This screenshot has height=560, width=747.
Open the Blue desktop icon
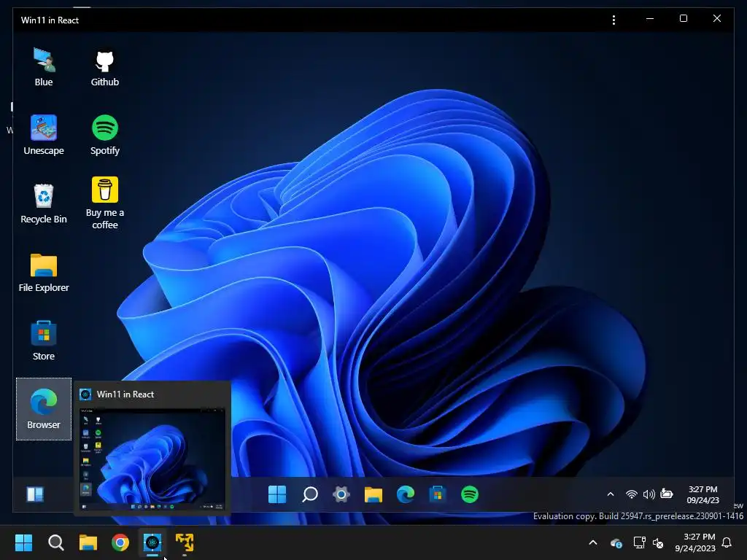43,67
